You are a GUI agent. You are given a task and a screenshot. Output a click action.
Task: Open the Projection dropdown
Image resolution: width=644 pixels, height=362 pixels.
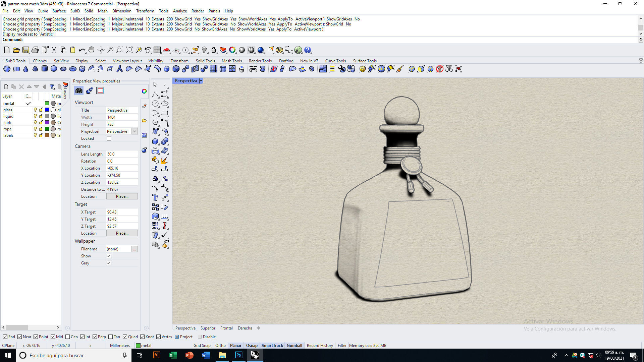point(135,131)
